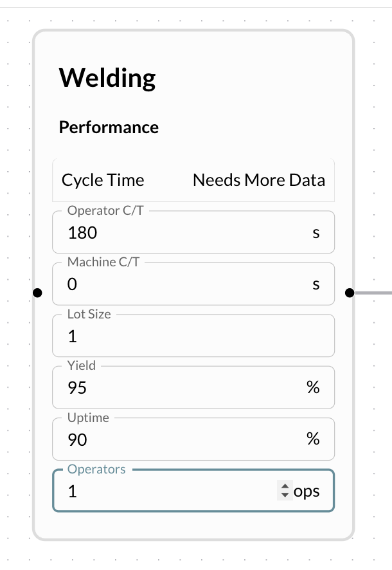Click the Operator C/T input field
Viewport: 392px width, 570px height.
[x=180, y=233]
